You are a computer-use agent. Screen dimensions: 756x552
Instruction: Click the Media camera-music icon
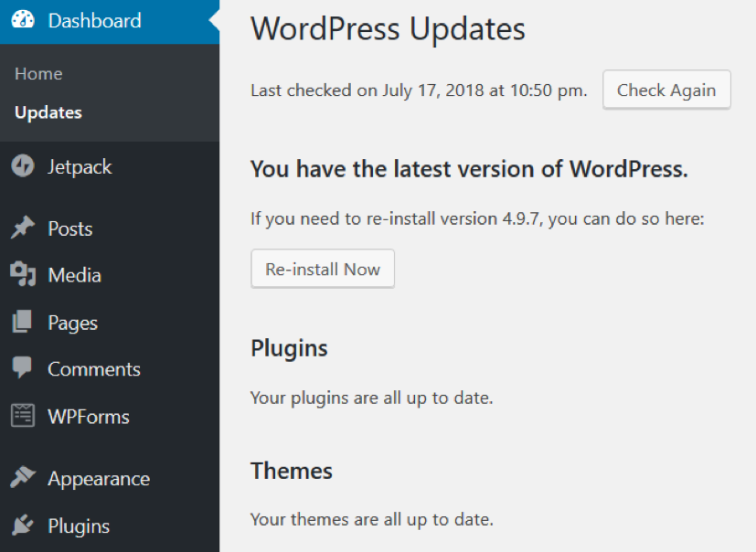click(x=23, y=274)
